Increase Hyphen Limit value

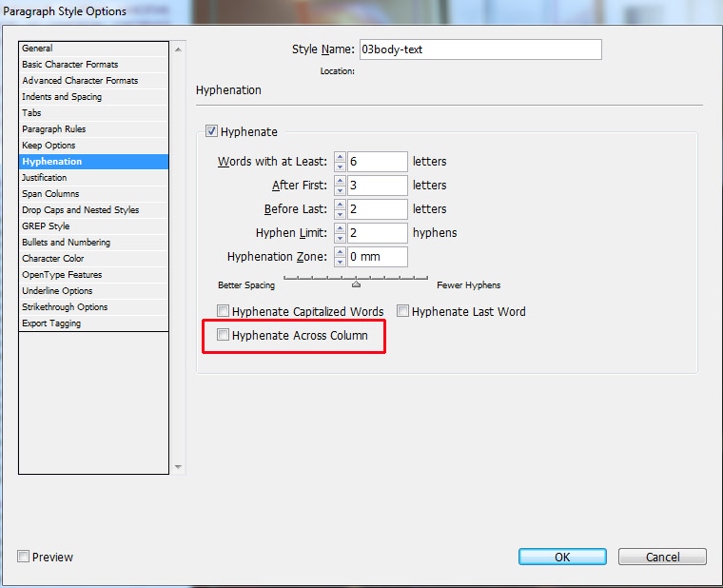tap(340, 227)
